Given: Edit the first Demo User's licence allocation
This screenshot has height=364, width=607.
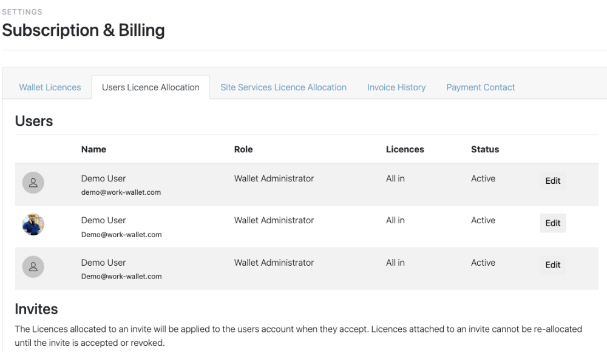Looking at the screenshot, I should [552, 180].
